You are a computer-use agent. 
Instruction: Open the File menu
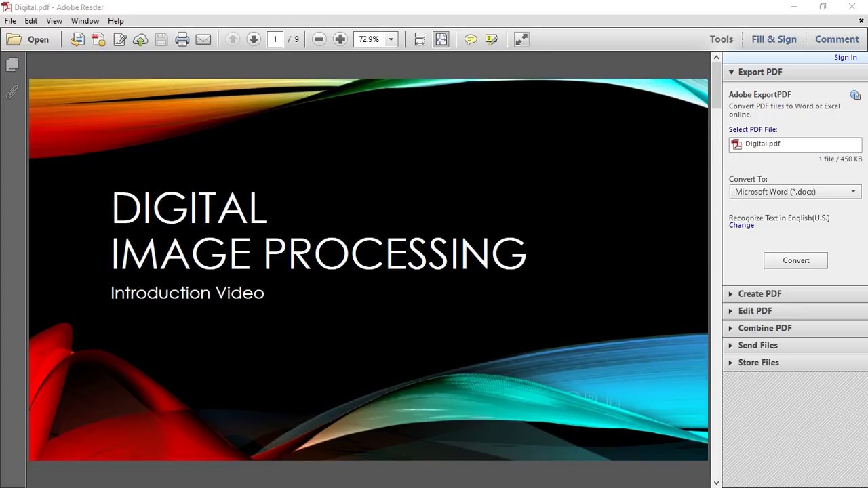coord(10,21)
